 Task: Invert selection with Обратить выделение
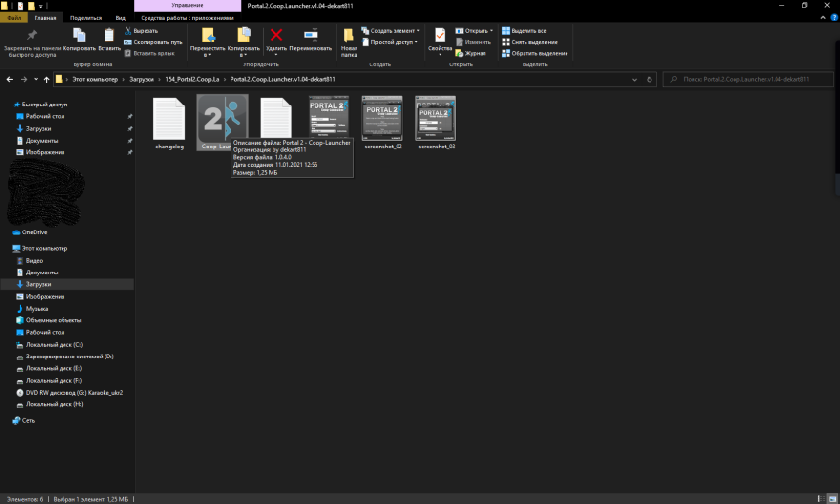coord(534,53)
